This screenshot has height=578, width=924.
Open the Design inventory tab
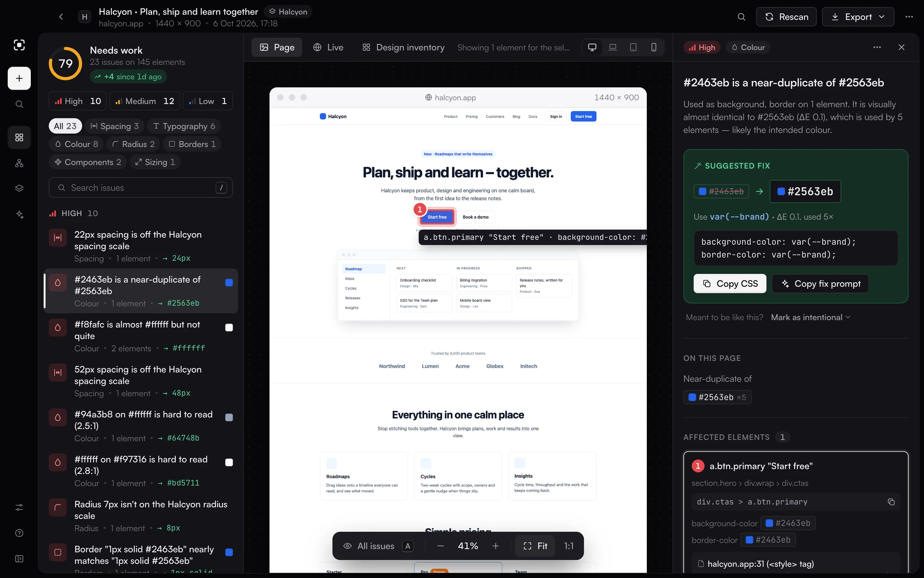(x=403, y=47)
